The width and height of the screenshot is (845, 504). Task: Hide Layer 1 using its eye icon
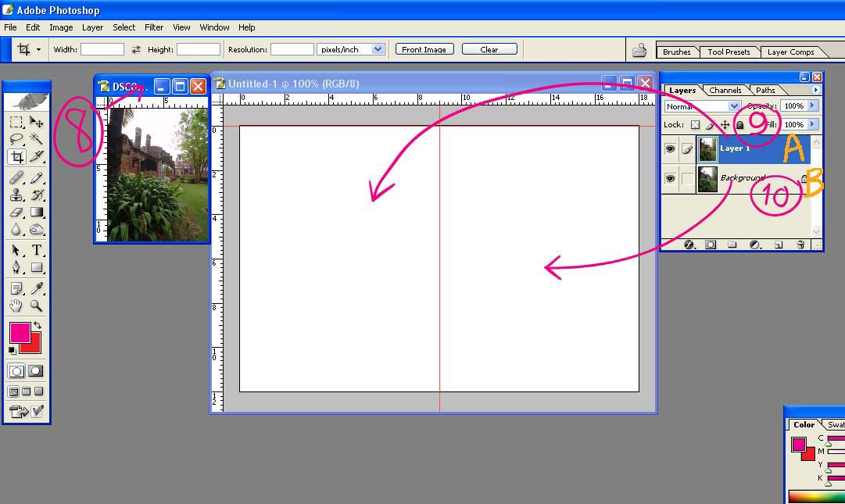670,148
